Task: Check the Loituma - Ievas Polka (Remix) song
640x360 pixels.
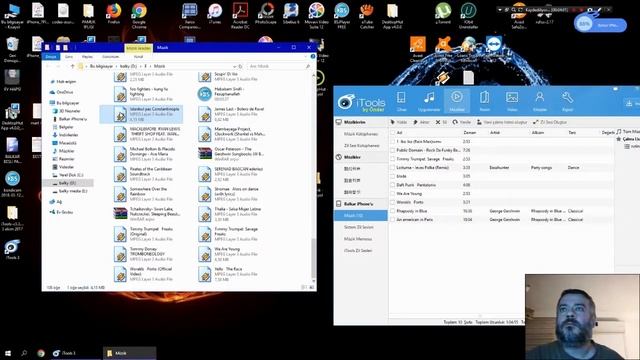Action: pos(393,167)
